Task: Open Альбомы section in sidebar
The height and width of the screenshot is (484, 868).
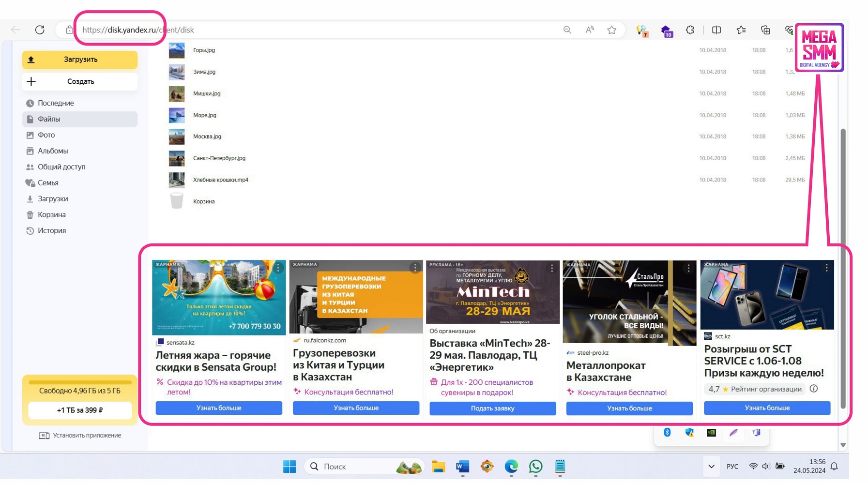Action: [53, 151]
